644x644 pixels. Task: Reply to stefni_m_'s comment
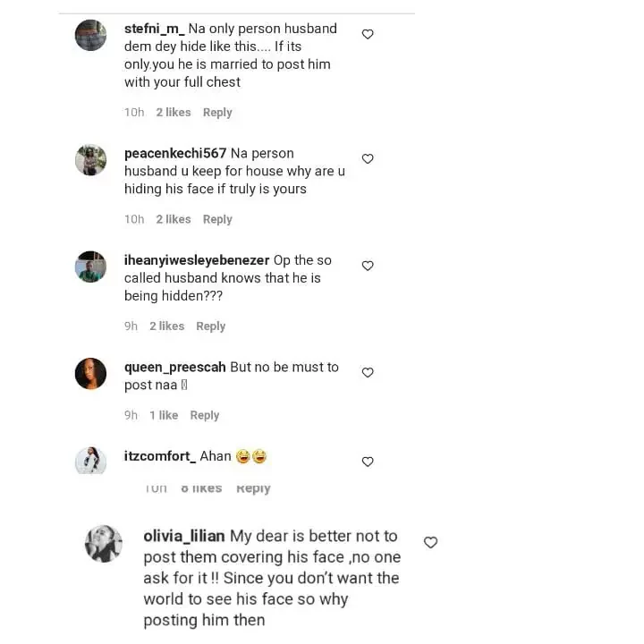pos(217,113)
